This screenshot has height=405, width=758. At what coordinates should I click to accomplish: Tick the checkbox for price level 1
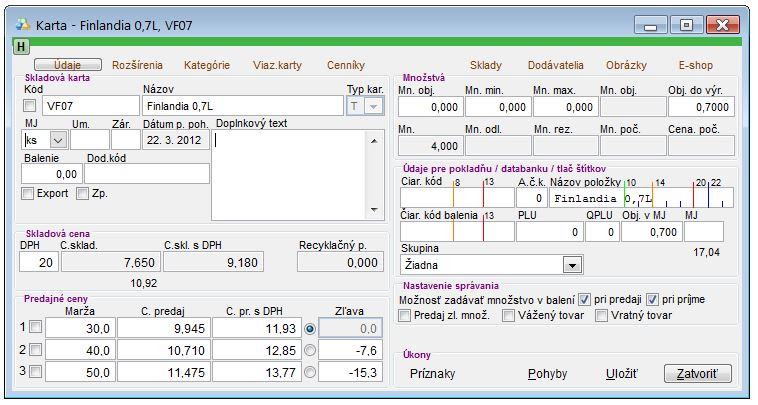(37, 327)
